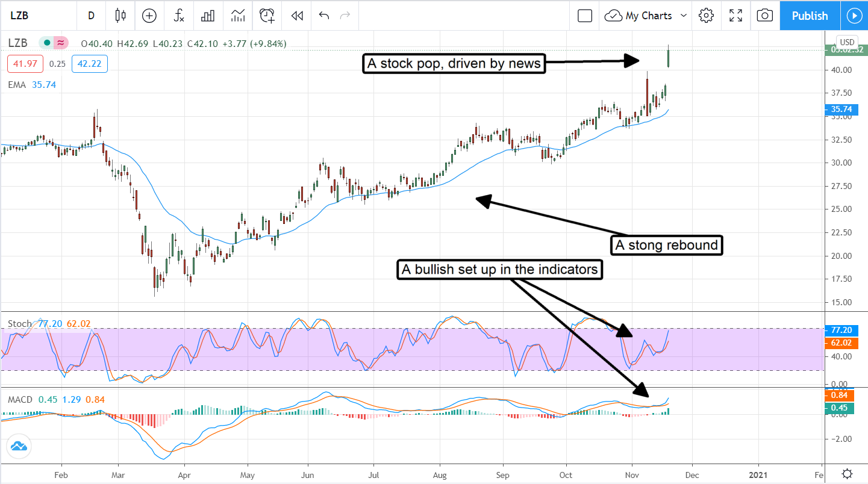Take a chart snapshot with the camera

pos(764,16)
